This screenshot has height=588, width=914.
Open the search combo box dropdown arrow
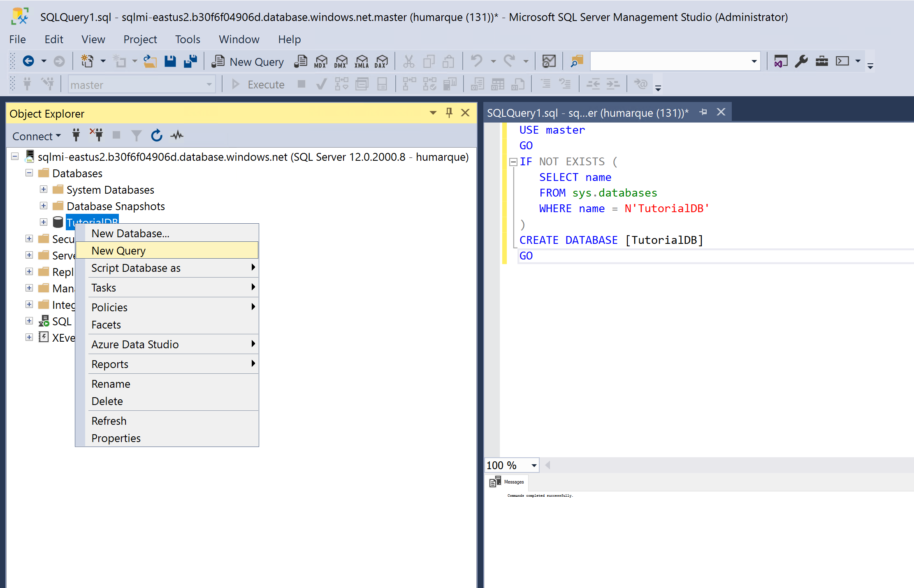pyautogui.click(x=754, y=61)
